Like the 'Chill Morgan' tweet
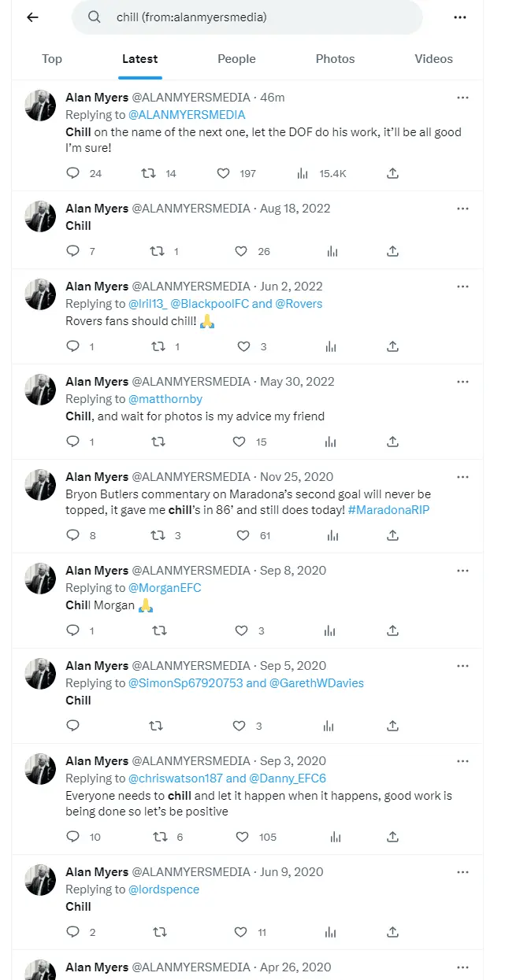Image resolution: width=505 pixels, height=980 pixels. point(243,631)
